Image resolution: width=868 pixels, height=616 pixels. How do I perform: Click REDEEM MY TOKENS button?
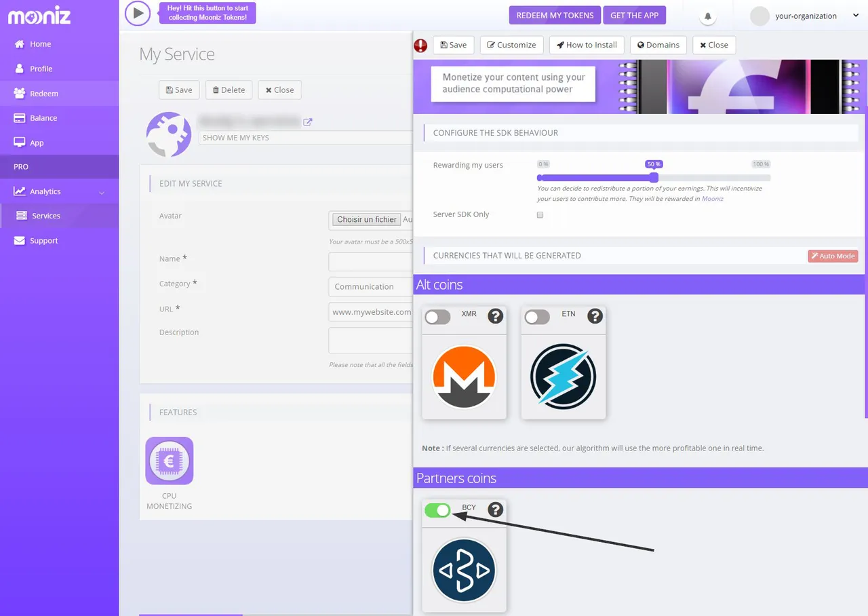pyautogui.click(x=555, y=15)
